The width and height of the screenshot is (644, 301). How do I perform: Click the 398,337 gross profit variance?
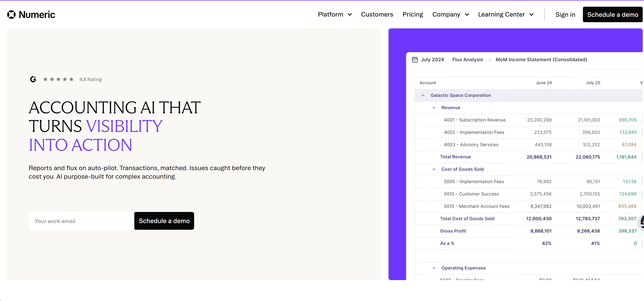point(628,231)
